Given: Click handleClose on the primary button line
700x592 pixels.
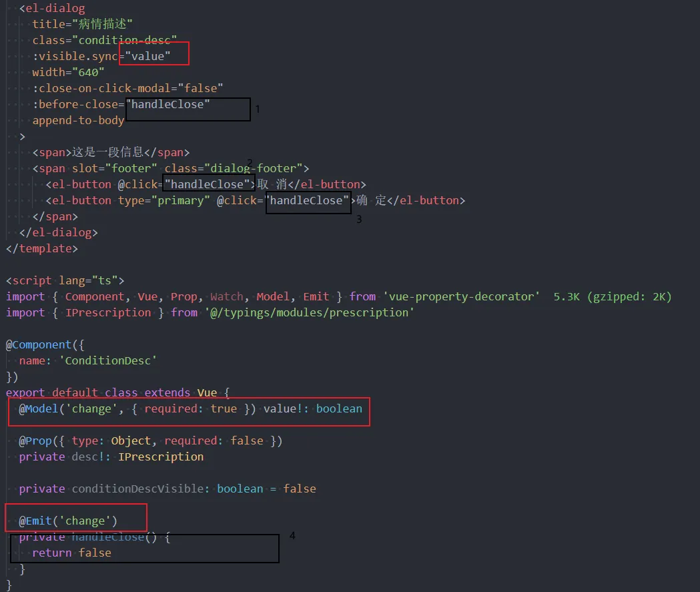Looking at the screenshot, I should [309, 200].
